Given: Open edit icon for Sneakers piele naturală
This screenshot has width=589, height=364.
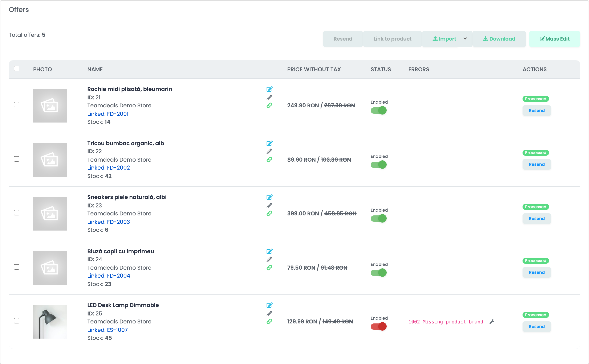Looking at the screenshot, I should (269, 197).
